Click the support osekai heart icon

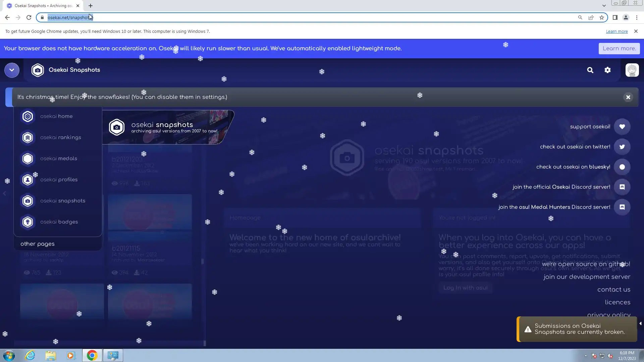tap(622, 127)
